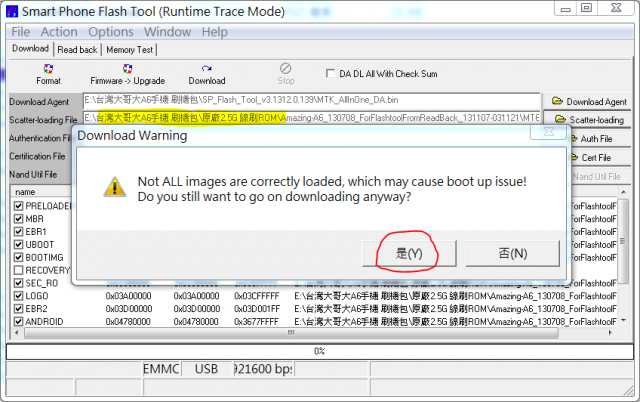The image size is (640, 402).
Task: Uncheck the UBOOT partition checkbox
Action: coord(18,244)
